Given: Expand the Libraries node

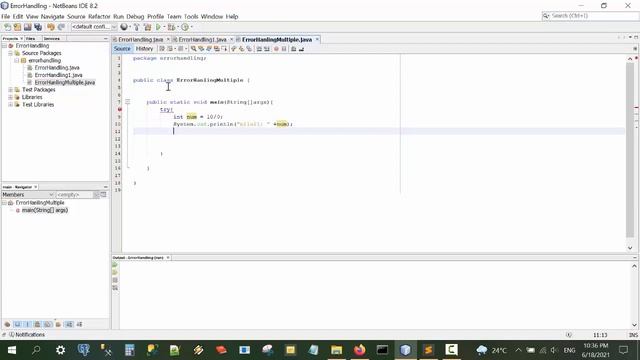Looking at the screenshot, I should [x=11, y=97].
